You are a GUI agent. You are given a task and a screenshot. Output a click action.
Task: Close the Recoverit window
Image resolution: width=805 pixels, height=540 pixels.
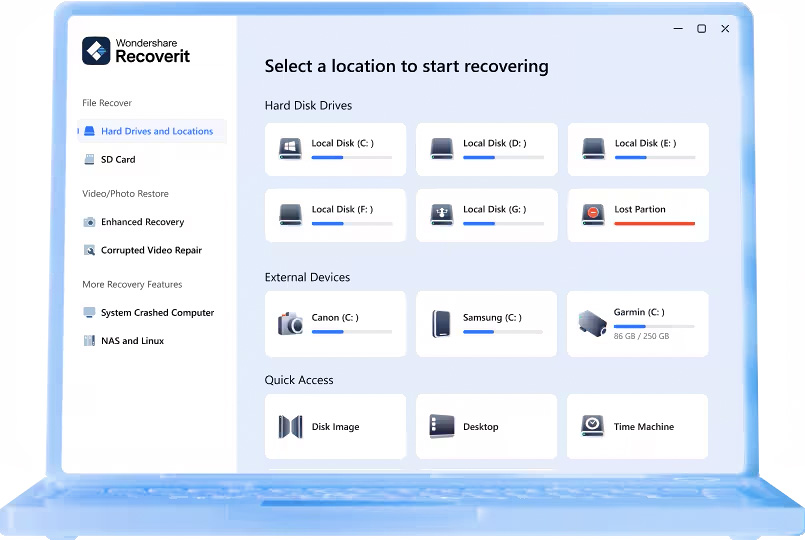725,29
